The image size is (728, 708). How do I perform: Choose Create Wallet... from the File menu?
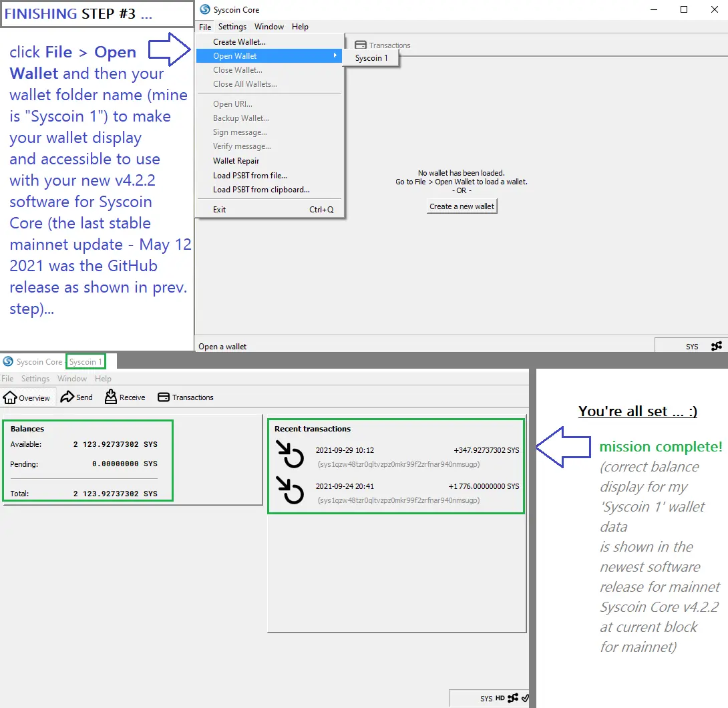click(270, 42)
